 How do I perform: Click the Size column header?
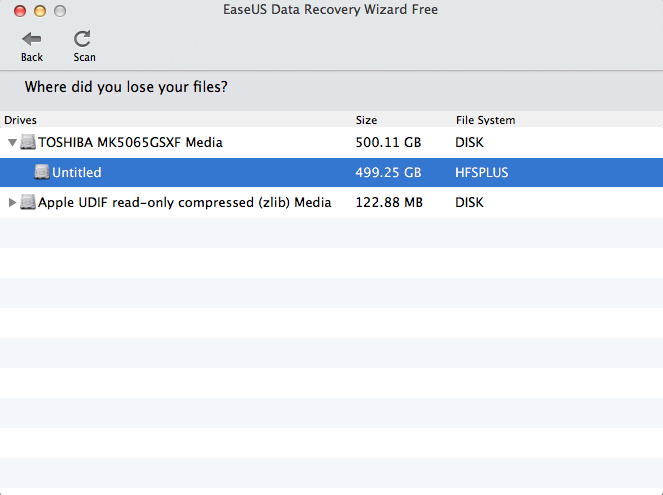click(x=366, y=120)
